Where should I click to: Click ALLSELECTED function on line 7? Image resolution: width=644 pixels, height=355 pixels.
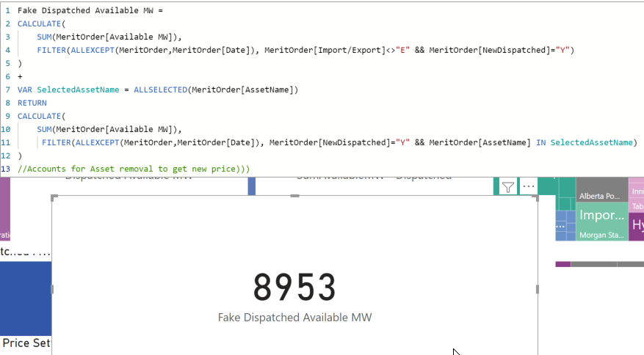[x=160, y=89]
